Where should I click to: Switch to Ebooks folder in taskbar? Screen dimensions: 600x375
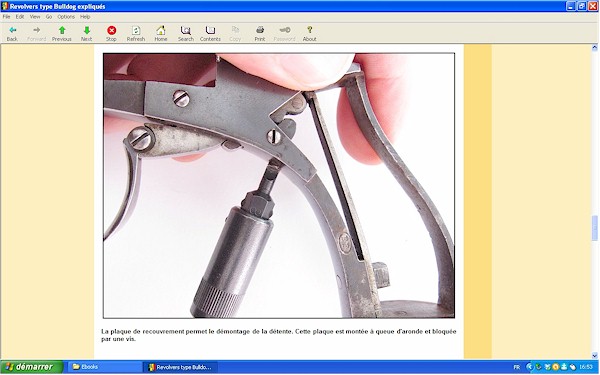tap(103, 367)
